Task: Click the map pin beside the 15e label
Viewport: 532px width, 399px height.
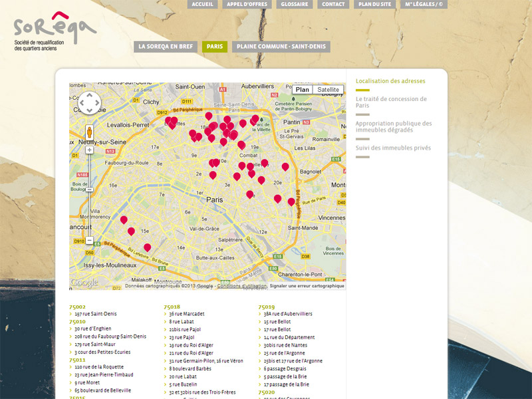Action: 131,231
